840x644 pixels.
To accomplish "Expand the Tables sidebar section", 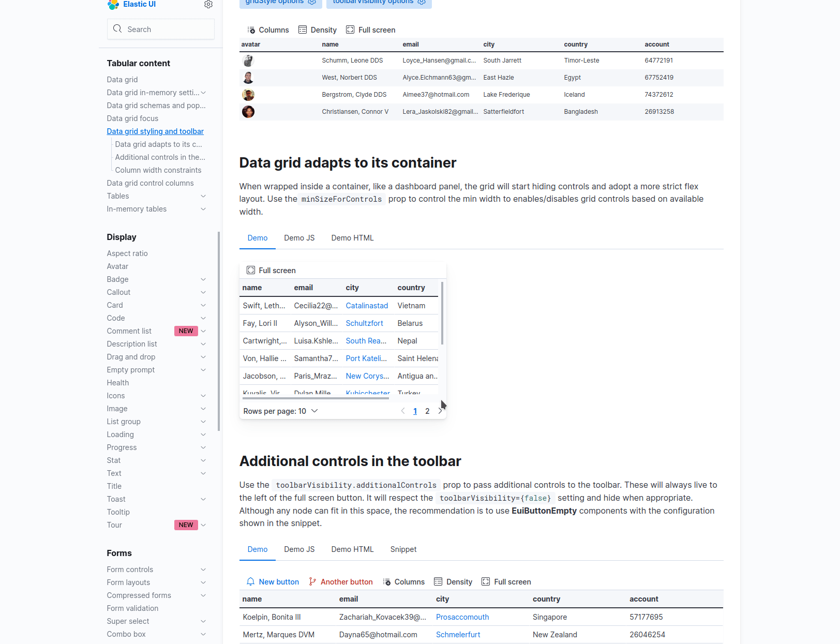I will 203,196.
